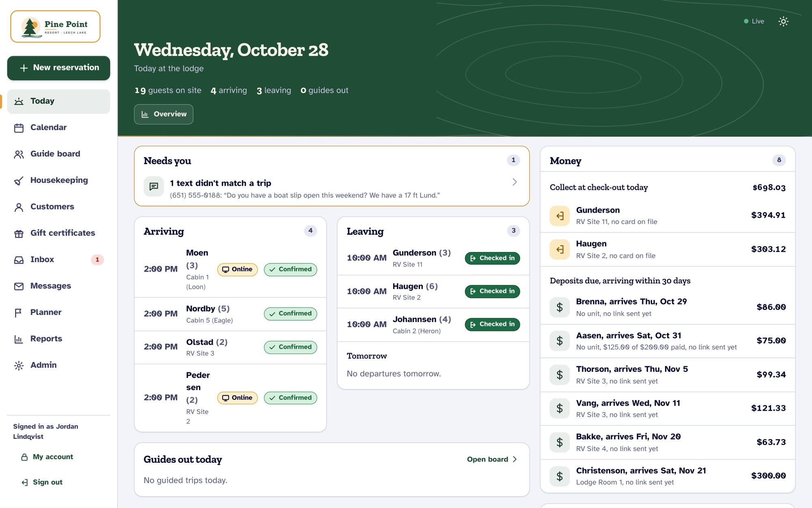Click Gunderson's check-out icon in Money
The image size is (812, 508).
click(x=560, y=216)
